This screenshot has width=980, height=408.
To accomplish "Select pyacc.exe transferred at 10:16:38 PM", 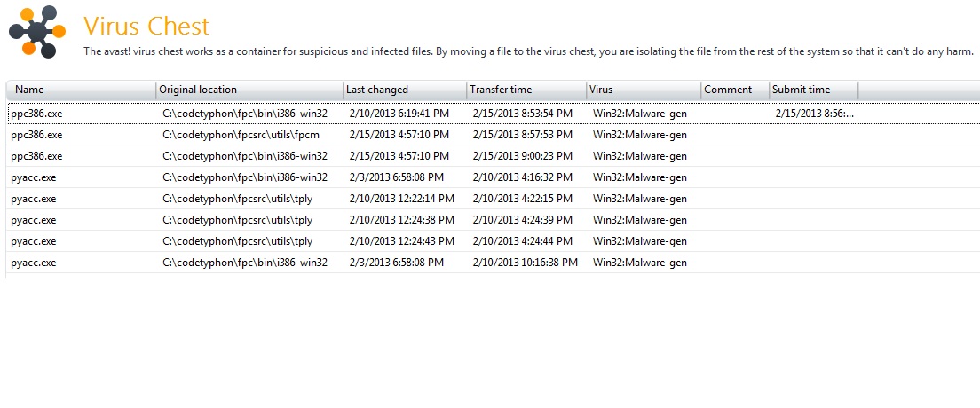I will click(494, 263).
